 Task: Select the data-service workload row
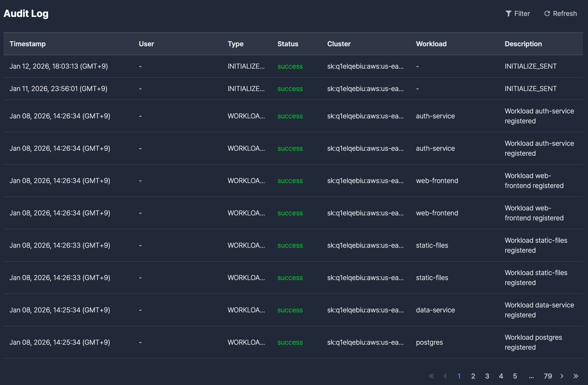pos(435,310)
